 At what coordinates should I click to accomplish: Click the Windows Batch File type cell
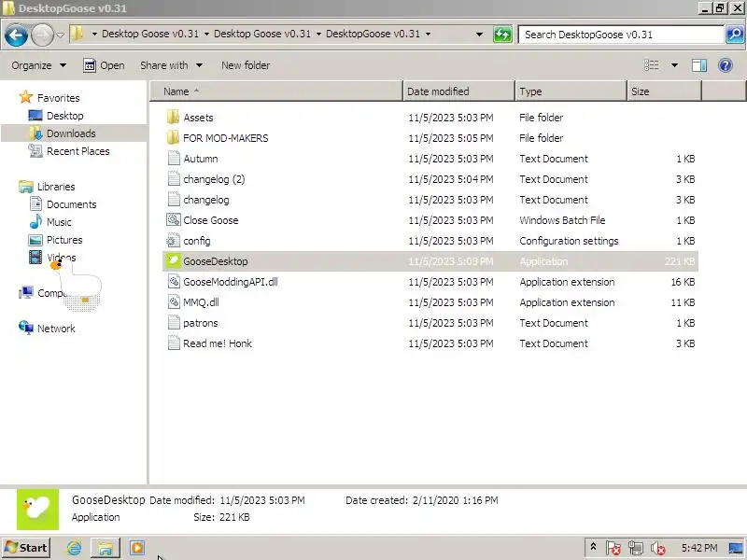[x=562, y=220]
